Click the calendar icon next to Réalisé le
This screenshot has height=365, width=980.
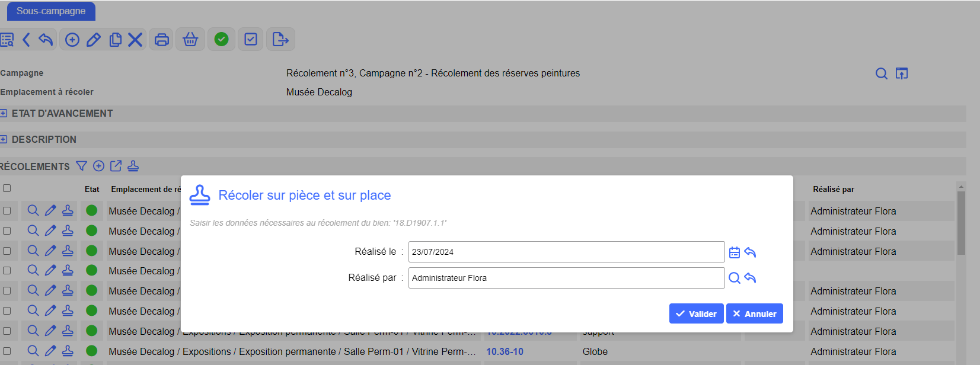click(734, 252)
